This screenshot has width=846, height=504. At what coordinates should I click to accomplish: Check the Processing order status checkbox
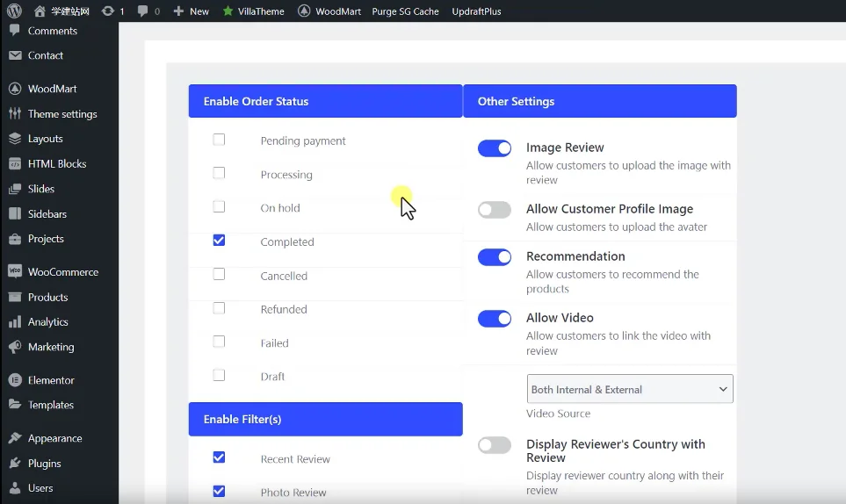pyautogui.click(x=219, y=173)
